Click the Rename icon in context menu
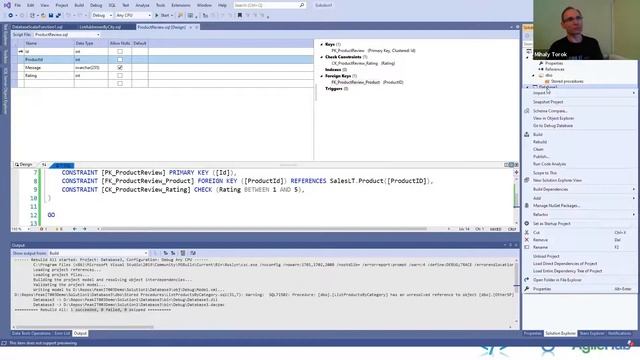This screenshot has width=640, height=360. click(527, 247)
